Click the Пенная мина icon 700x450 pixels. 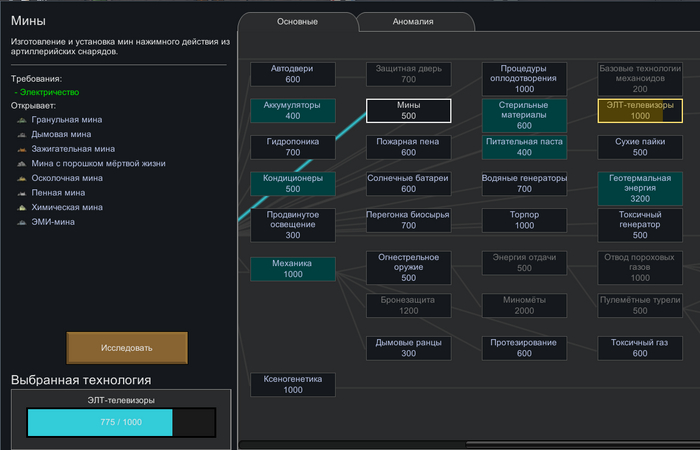click(x=22, y=193)
